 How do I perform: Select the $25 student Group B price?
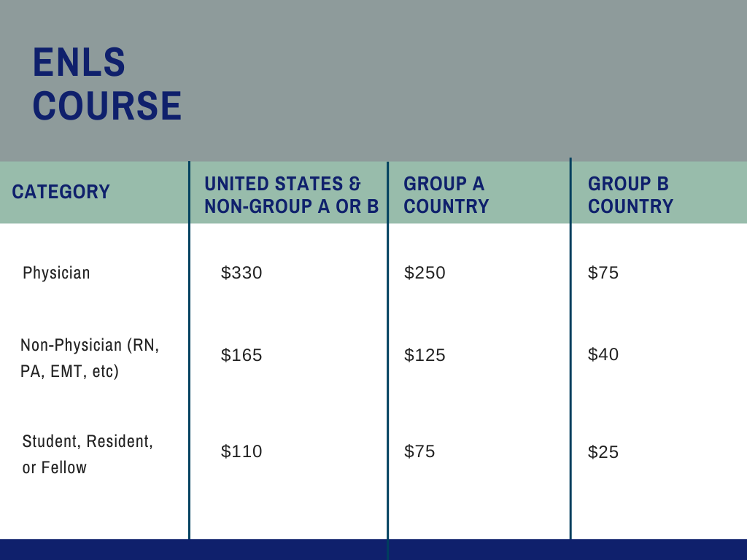click(603, 452)
